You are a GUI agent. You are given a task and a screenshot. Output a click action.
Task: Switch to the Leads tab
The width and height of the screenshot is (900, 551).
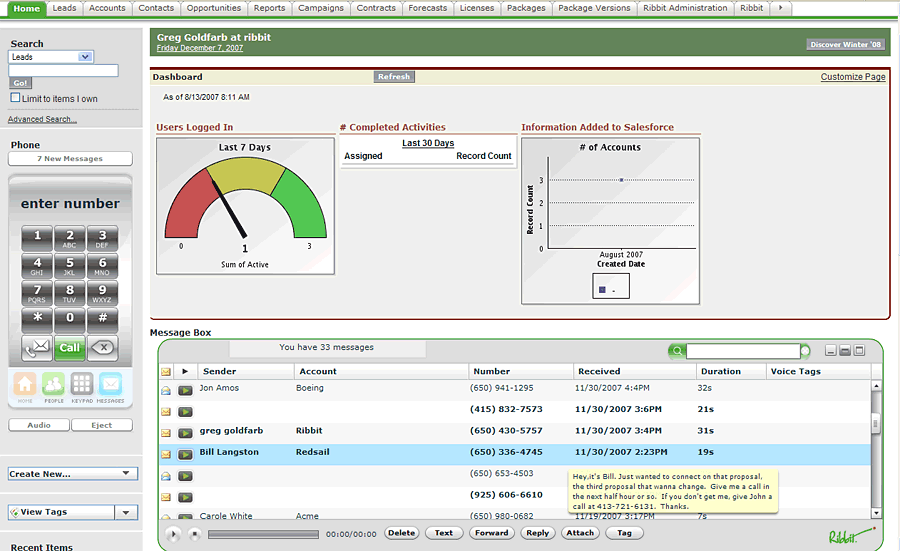(64, 8)
